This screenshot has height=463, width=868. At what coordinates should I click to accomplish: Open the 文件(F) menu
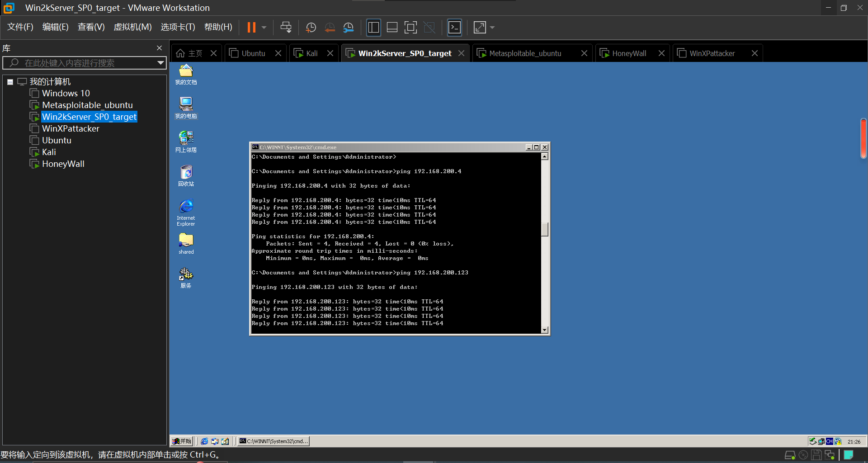20,27
